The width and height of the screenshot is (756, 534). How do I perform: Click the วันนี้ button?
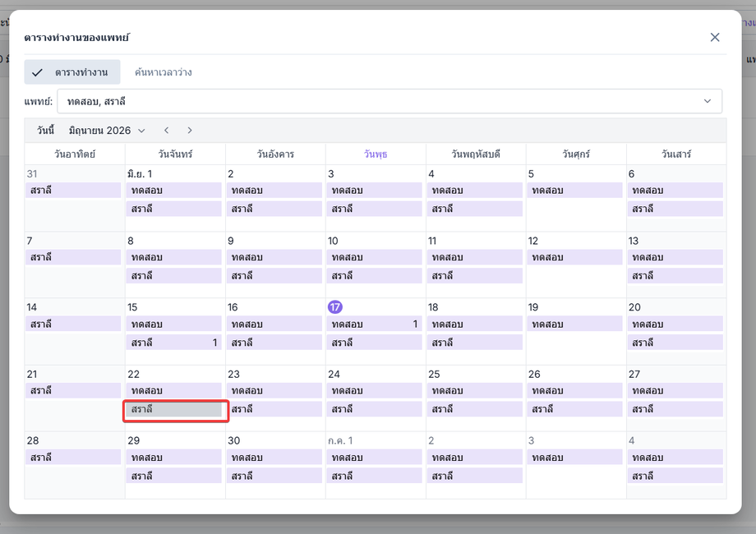tap(46, 130)
